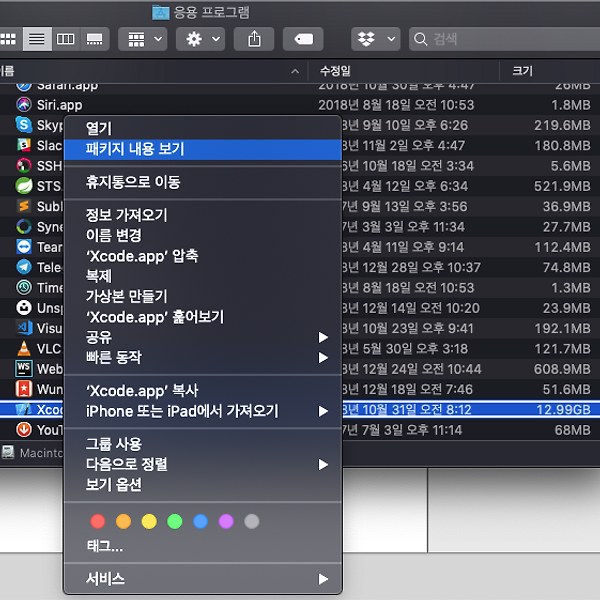Select the Siri.app icon in file list
Image resolution: width=600 pixels, height=600 pixels.
click(x=25, y=105)
